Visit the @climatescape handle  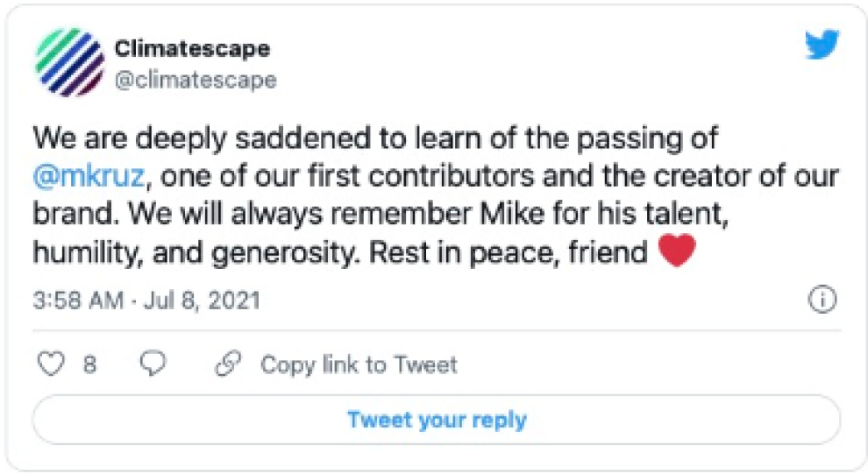(195, 81)
